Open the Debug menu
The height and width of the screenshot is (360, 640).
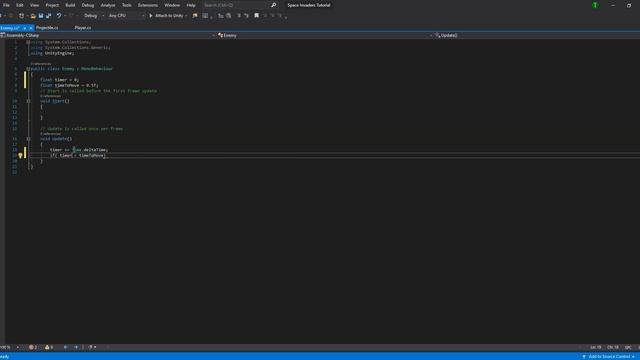(88, 5)
